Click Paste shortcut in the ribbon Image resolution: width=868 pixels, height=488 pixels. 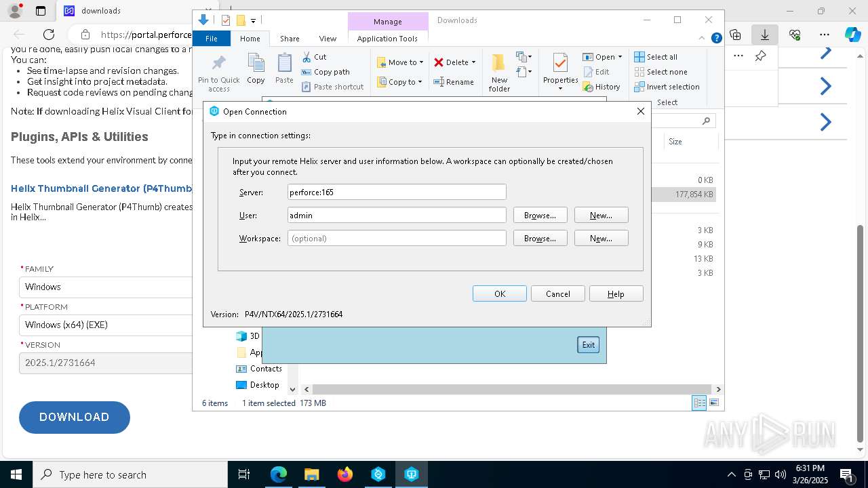click(x=332, y=87)
